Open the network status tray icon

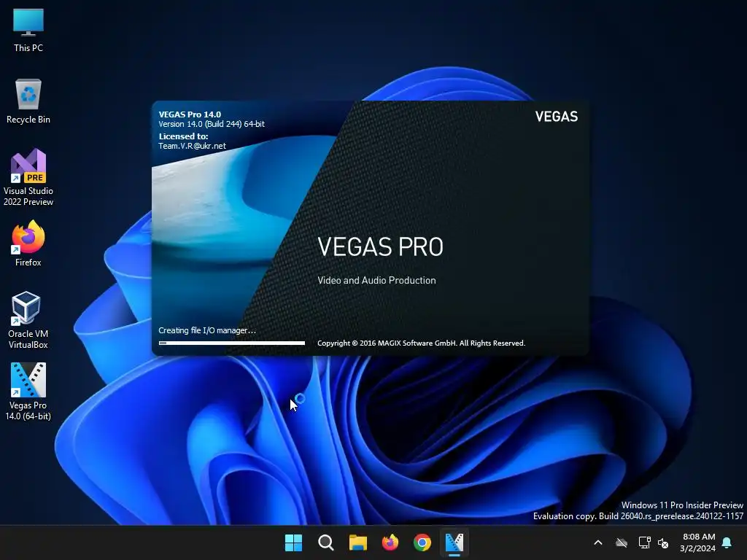tap(644, 542)
